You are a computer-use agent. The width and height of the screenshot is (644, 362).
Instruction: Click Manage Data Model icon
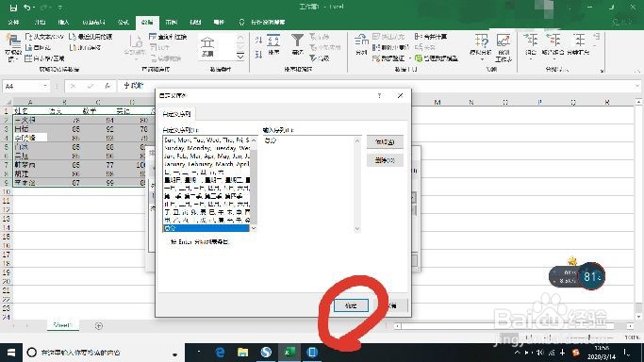[437, 58]
